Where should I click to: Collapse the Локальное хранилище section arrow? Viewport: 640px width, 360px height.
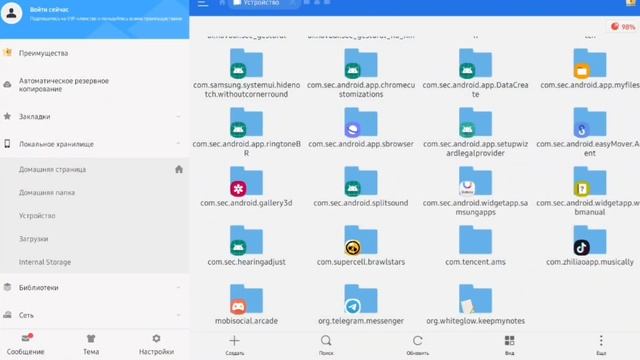tap(178, 143)
